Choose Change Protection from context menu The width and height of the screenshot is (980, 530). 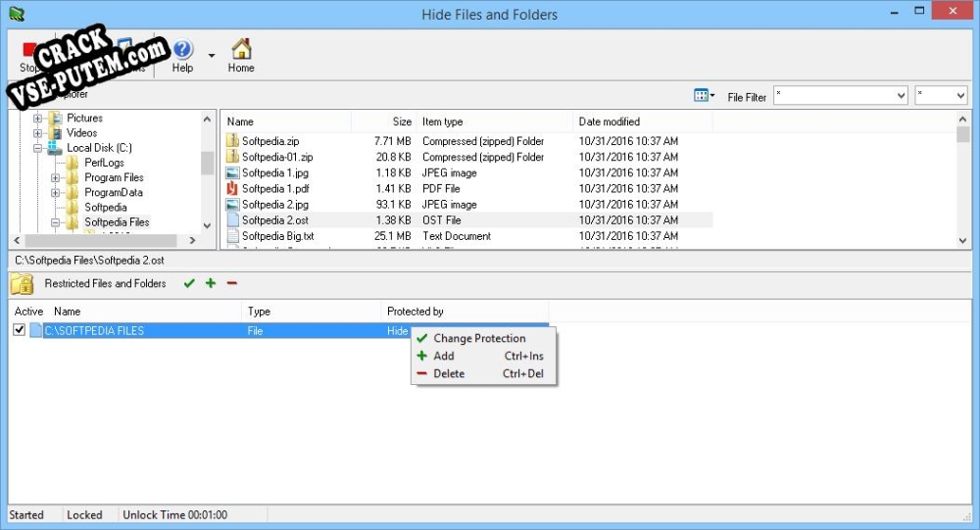pyautogui.click(x=483, y=338)
